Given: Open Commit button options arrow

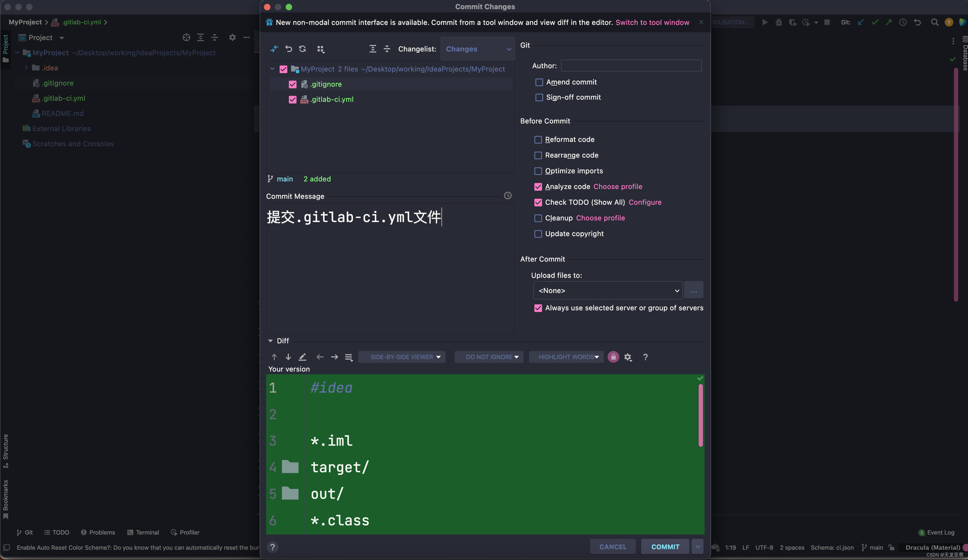Looking at the screenshot, I should click(x=697, y=547).
